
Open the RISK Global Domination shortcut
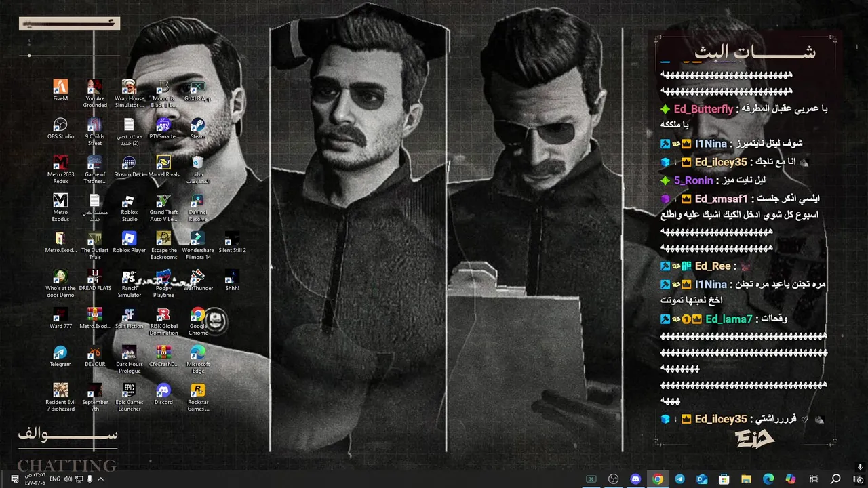click(x=163, y=321)
